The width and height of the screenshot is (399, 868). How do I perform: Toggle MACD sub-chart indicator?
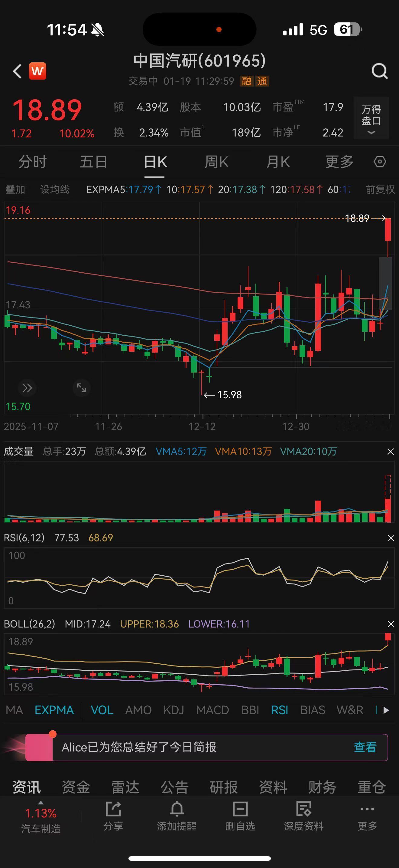pyautogui.click(x=212, y=710)
